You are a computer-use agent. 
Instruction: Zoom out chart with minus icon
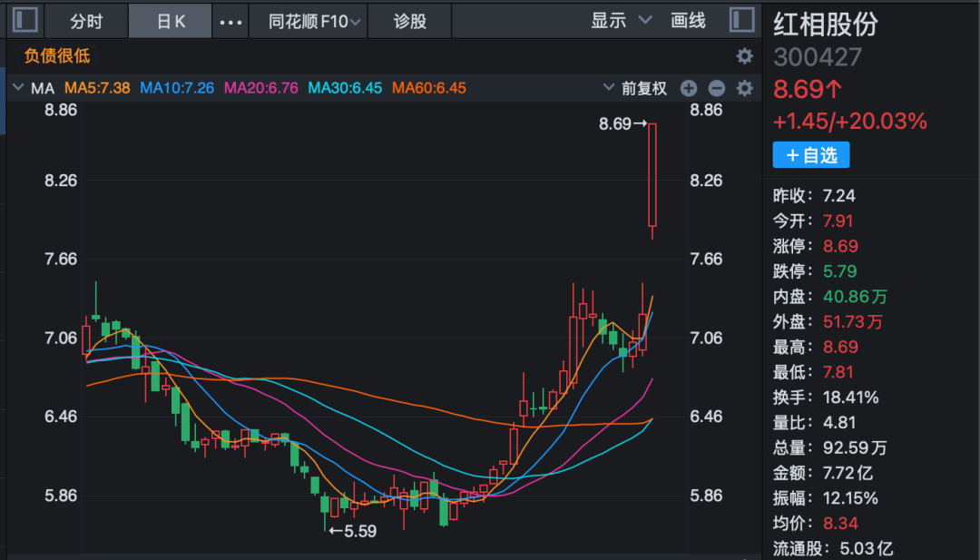point(717,88)
